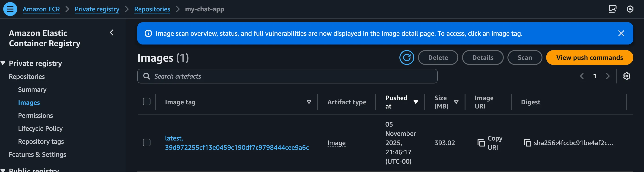Copy the image URI icon

481,143
